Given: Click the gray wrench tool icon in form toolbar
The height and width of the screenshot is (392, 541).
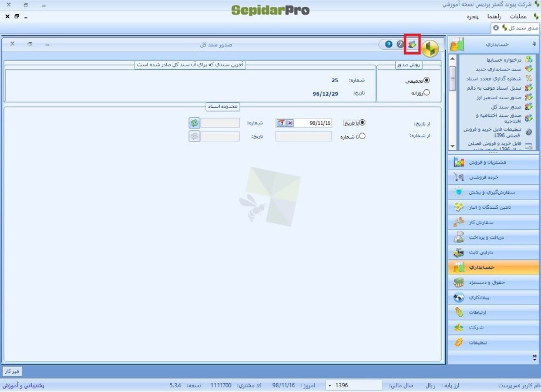Looking at the screenshot, I should [400, 44].
